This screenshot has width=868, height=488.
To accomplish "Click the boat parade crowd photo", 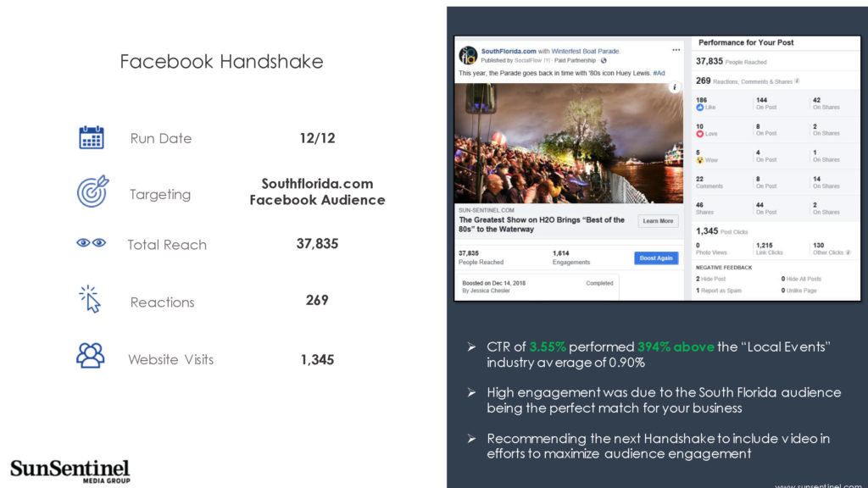I will pyautogui.click(x=569, y=143).
